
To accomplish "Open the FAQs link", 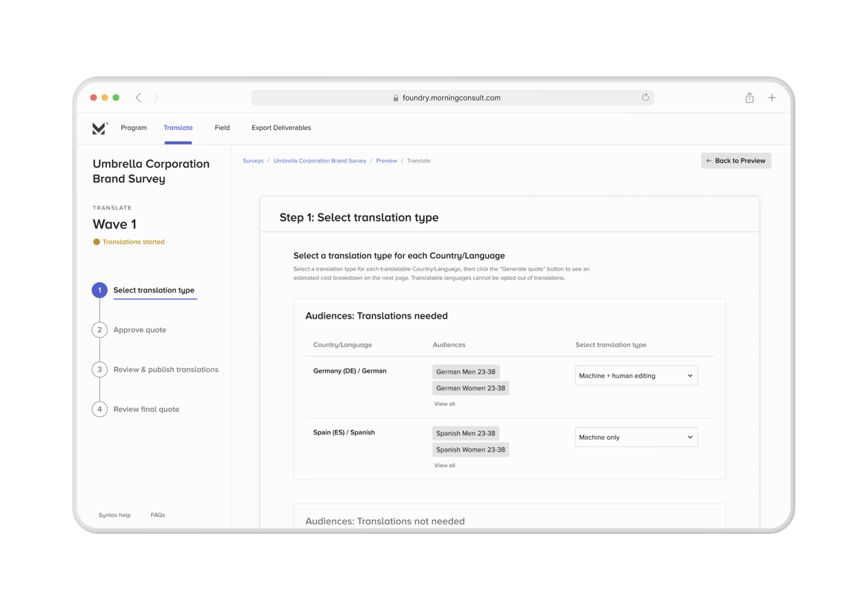I will click(x=158, y=515).
